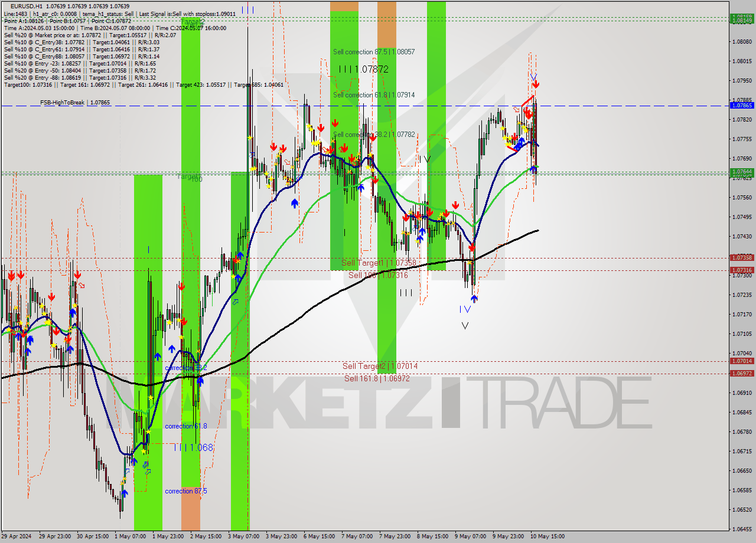
Task: Click the 1.06585 price axis value
Action: [x=742, y=490]
